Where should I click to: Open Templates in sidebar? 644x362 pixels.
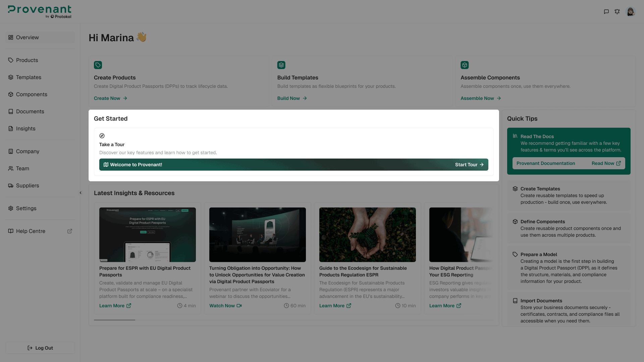point(40,77)
